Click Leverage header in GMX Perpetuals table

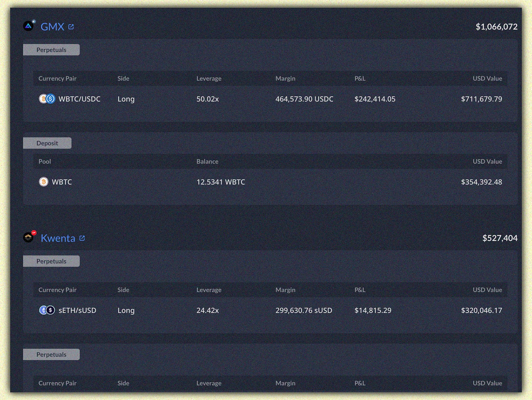209,79
